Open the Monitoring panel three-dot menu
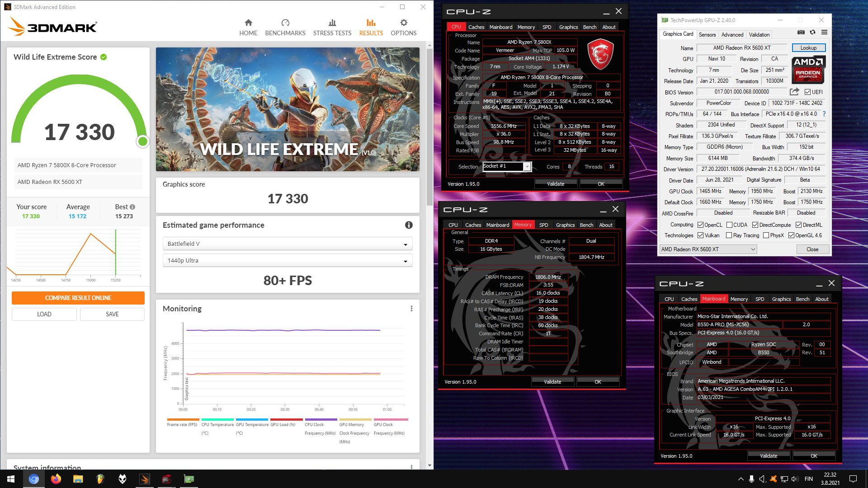 click(411, 309)
